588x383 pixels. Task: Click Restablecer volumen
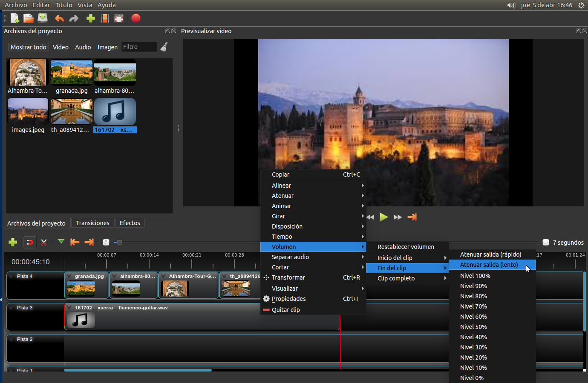(x=407, y=247)
